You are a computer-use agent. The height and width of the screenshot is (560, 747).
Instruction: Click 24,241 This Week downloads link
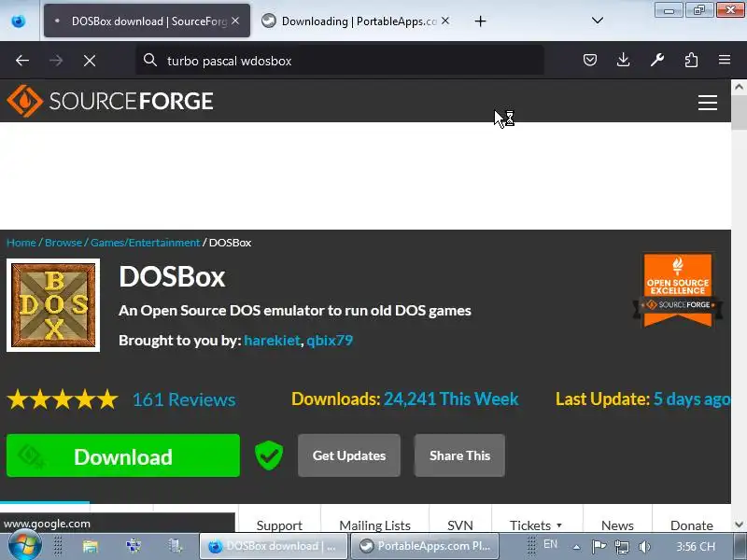coord(451,399)
